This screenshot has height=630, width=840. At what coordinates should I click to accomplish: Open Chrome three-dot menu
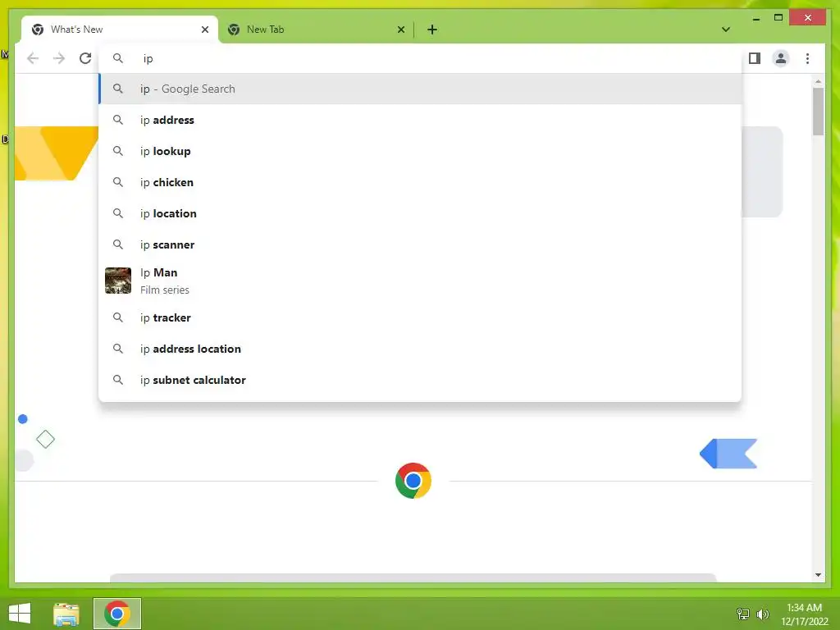[x=807, y=58]
